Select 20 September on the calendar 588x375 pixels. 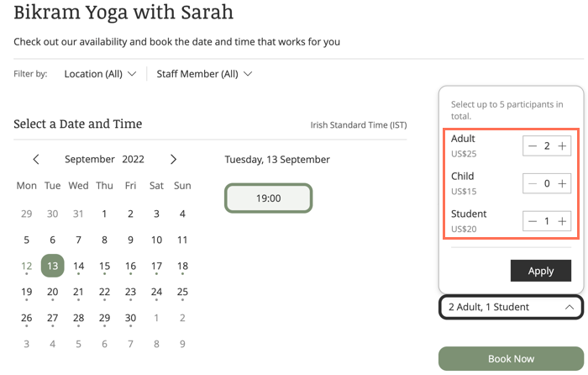coord(52,292)
